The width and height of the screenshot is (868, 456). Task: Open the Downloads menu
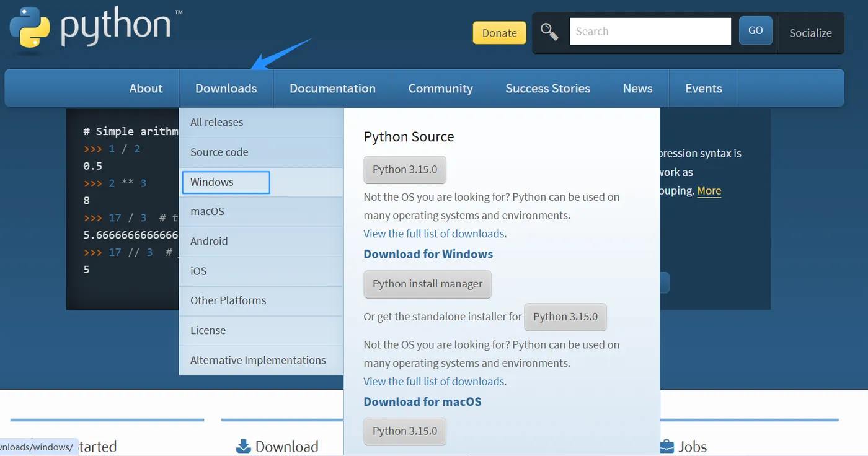pos(226,89)
